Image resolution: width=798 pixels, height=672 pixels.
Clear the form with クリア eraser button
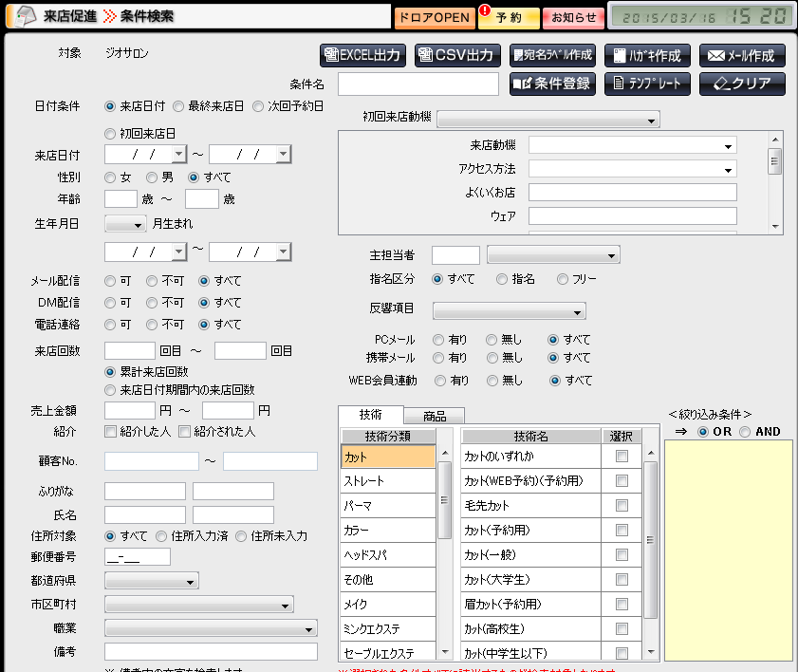coord(742,84)
